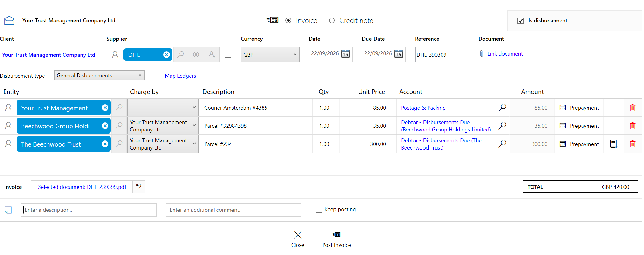Click the add new supplier person icon
This screenshot has width=644, height=255.
tap(212, 55)
